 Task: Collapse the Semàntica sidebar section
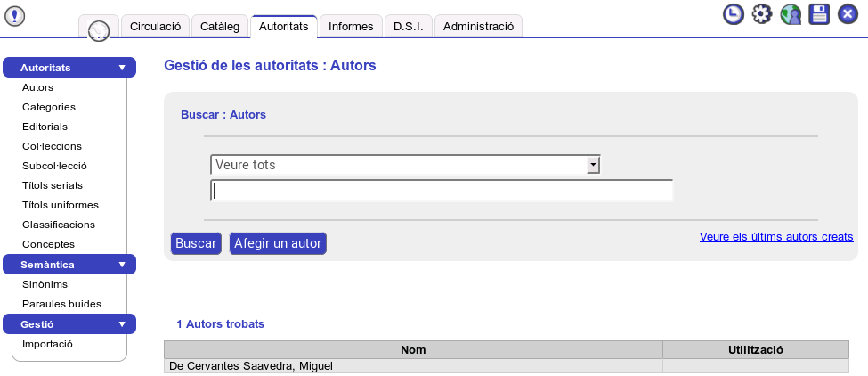coord(122,265)
